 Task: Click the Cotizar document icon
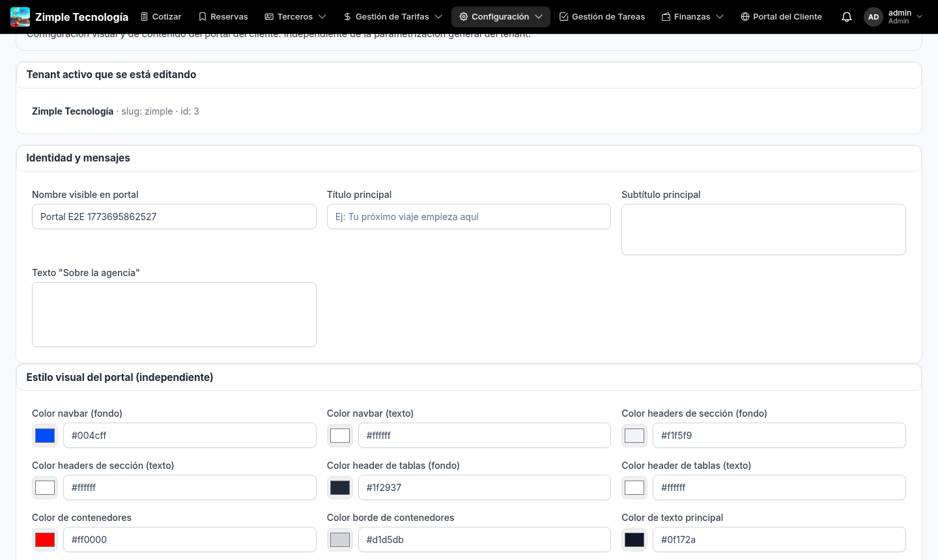point(146,16)
